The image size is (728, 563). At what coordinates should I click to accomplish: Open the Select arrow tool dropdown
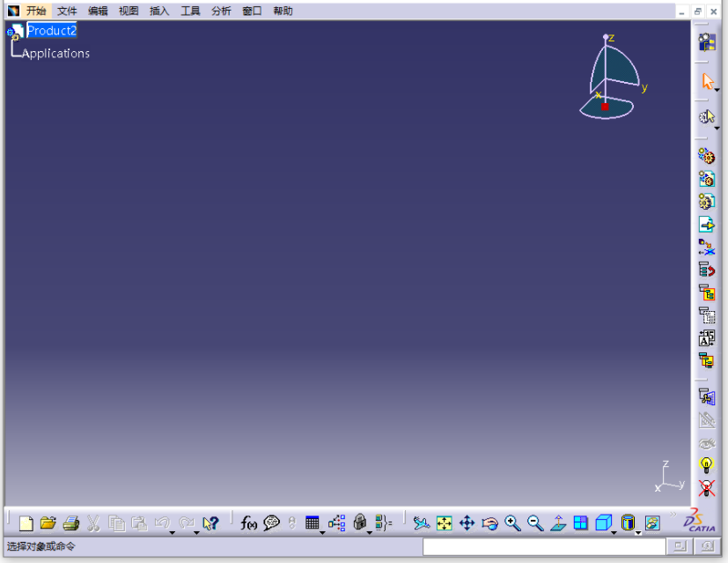coord(717,90)
